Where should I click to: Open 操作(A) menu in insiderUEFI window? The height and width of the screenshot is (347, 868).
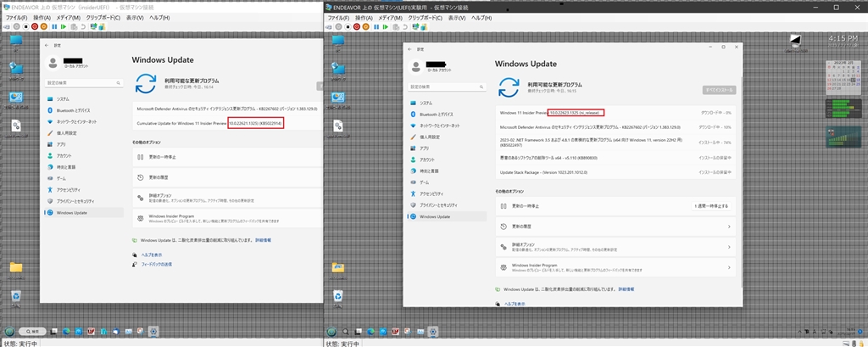42,18
